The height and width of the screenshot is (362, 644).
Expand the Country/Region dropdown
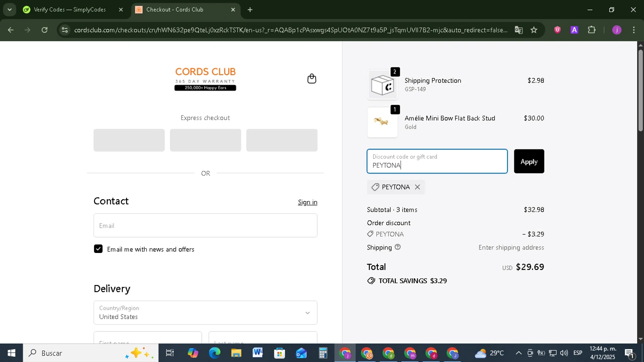[x=205, y=313]
